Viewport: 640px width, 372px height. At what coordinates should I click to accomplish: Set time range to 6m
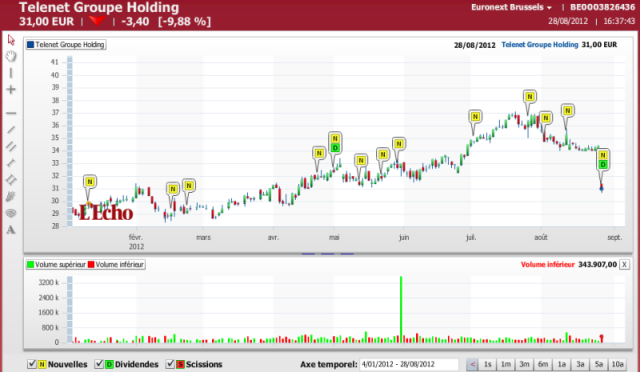[543, 364]
